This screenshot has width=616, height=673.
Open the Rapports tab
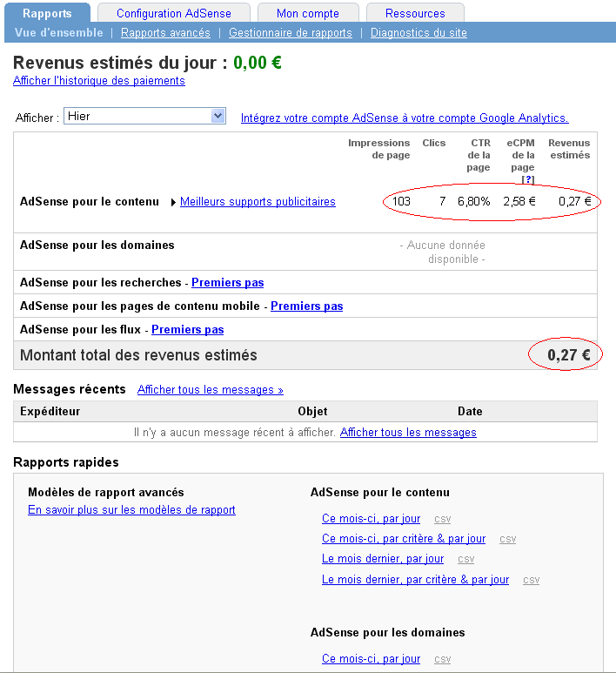(47, 13)
